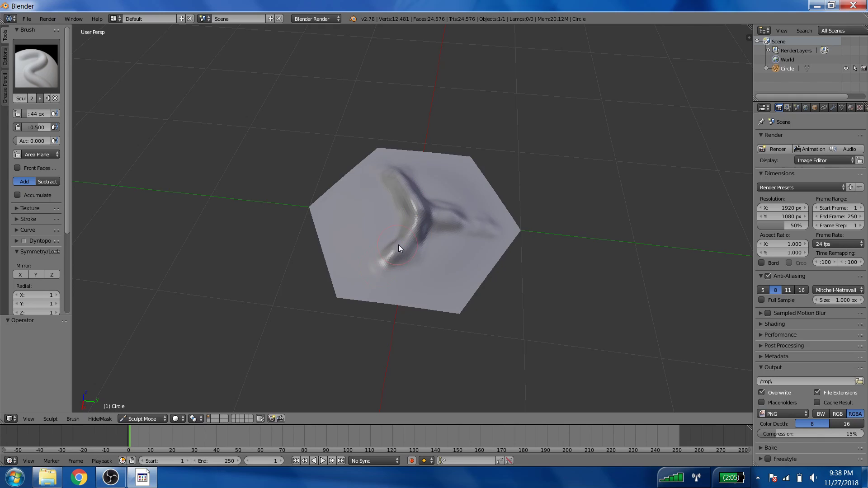Open the 24 fps frame rate dropdown
This screenshot has width=868, height=488.
coord(839,244)
